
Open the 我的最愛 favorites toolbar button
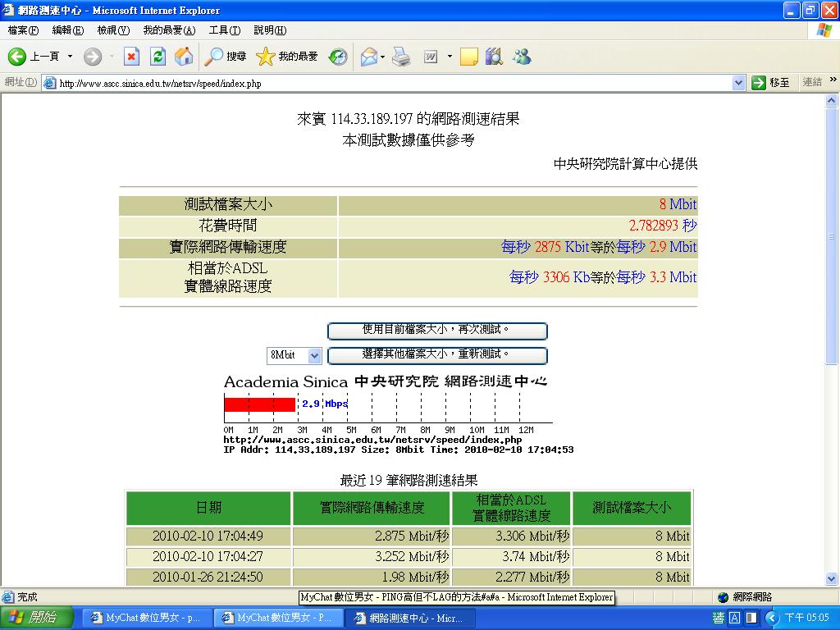287,57
